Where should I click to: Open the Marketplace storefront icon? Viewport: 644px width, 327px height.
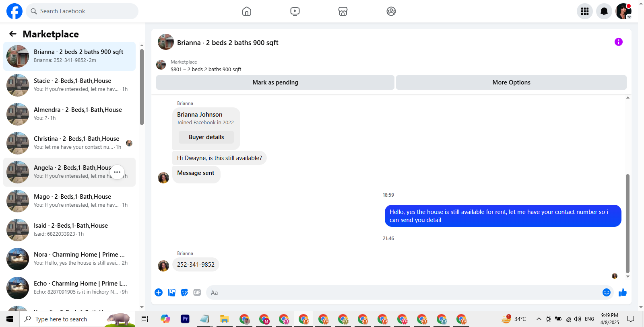(343, 11)
